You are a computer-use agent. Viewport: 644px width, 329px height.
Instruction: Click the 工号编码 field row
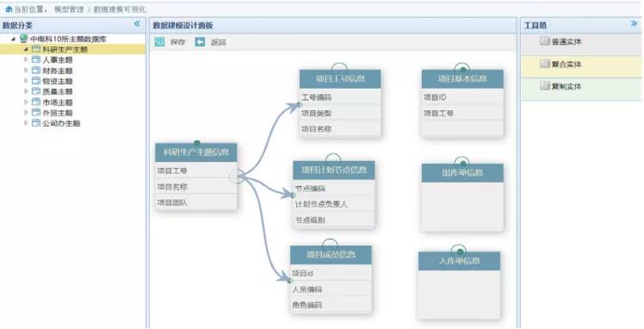click(340, 97)
